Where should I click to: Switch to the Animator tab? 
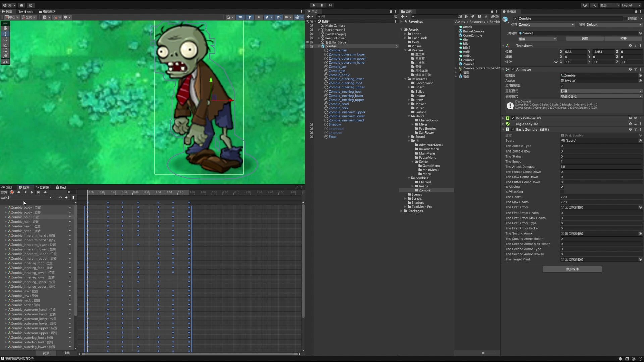click(43, 188)
